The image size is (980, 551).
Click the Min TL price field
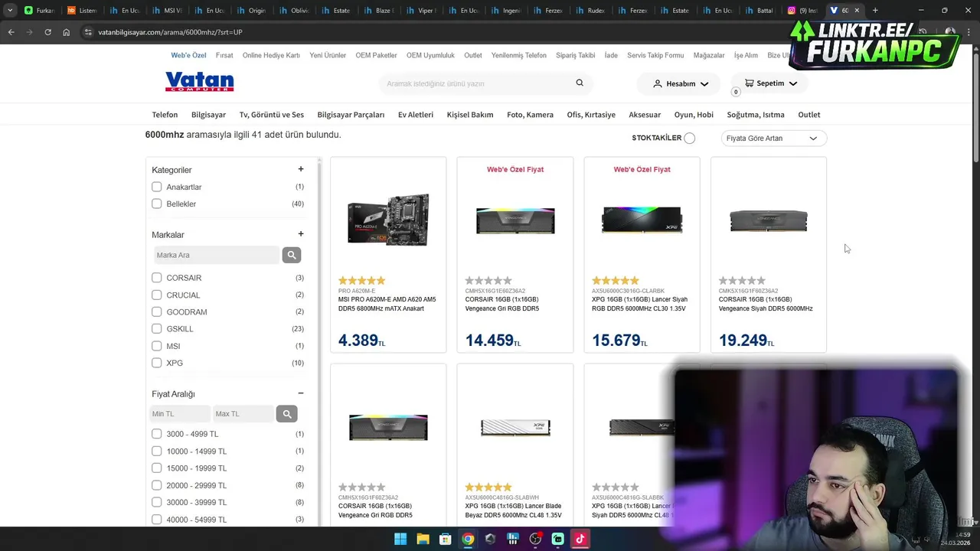tap(179, 414)
